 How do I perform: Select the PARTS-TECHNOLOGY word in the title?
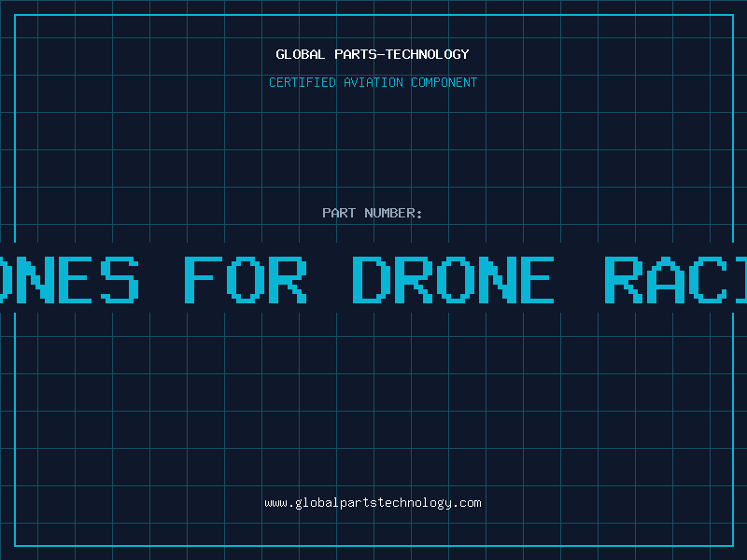point(402,54)
